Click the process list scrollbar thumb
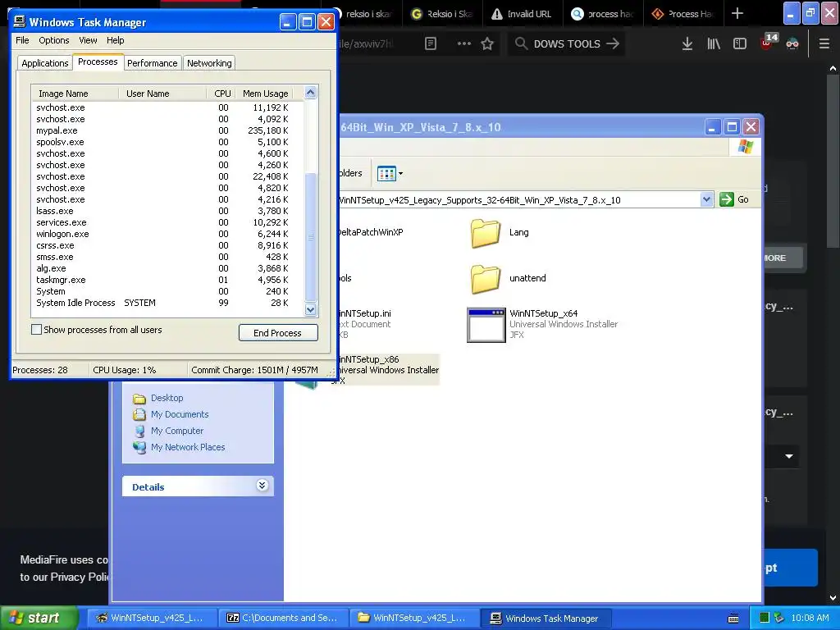840x630 pixels. [x=310, y=237]
